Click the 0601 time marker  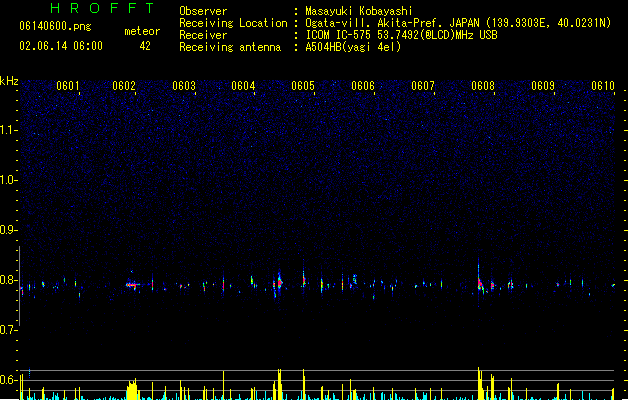68,86
